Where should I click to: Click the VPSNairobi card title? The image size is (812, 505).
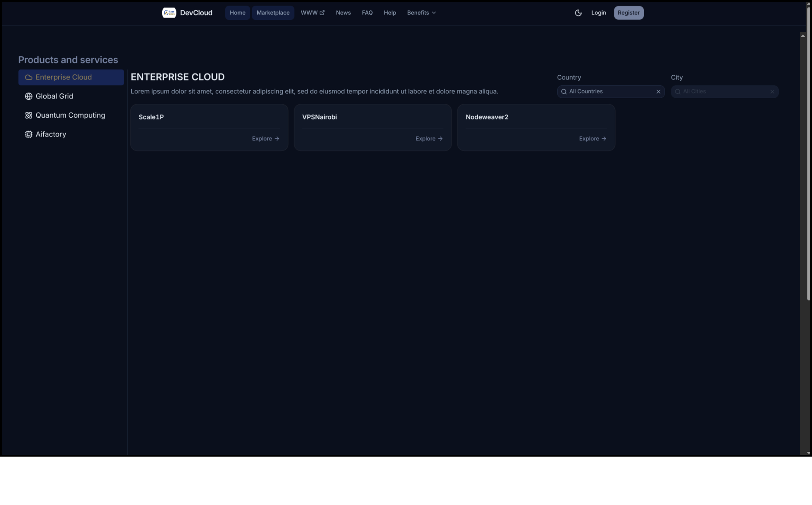click(x=319, y=117)
